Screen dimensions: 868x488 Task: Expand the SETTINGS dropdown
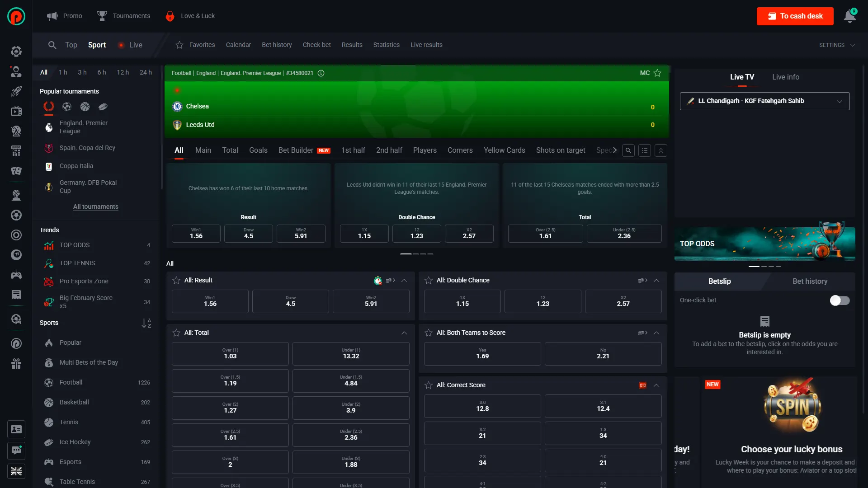point(837,45)
